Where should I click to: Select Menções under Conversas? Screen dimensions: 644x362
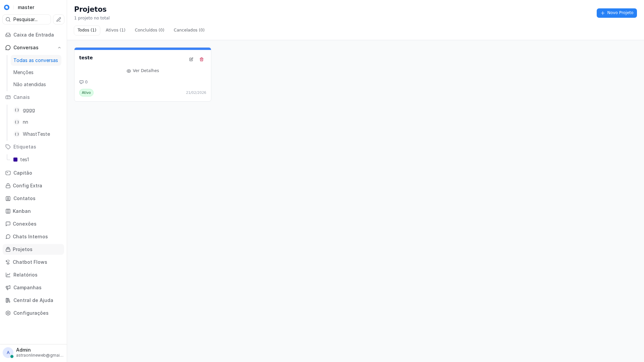click(23, 72)
